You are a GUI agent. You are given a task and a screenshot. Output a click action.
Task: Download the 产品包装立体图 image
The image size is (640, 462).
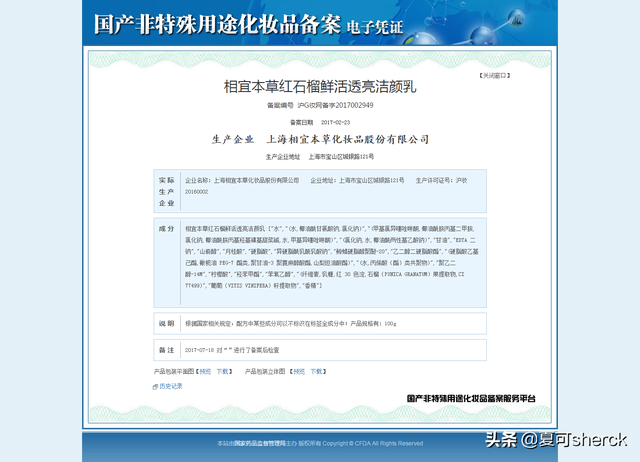(x=316, y=371)
